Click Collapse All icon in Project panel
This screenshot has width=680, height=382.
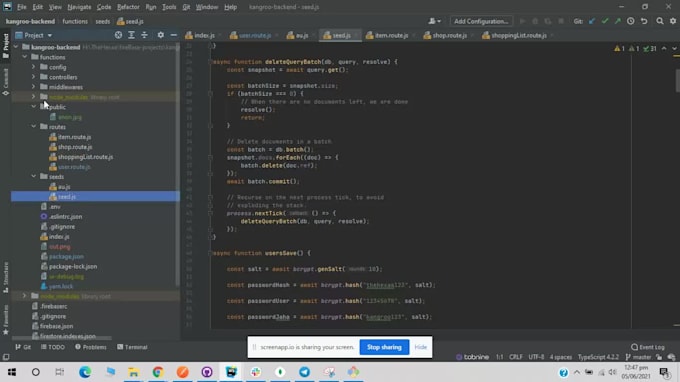tap(144, 35)
